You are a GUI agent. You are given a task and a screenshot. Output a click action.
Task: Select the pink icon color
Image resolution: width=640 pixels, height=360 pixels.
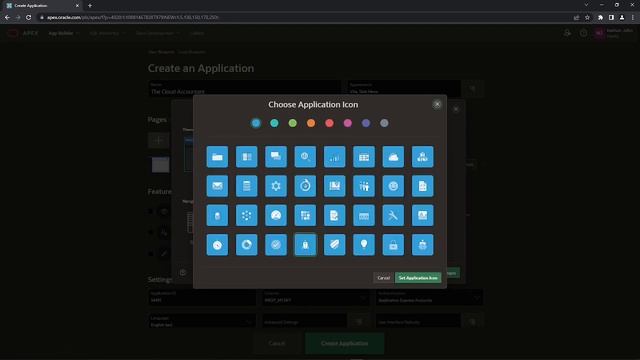click(x=348, y=123)
